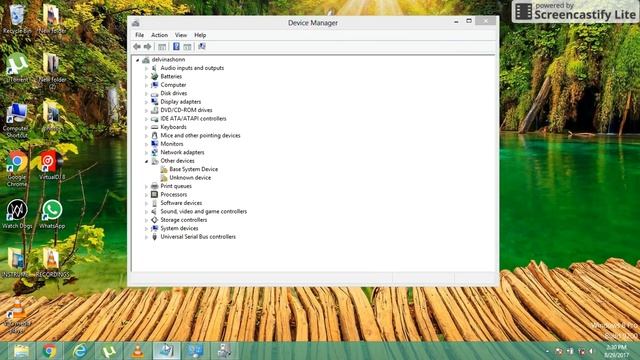This screenshot has height=360, width=640.
Task: Click the Batteries category icon
Action: click(154, 76)
